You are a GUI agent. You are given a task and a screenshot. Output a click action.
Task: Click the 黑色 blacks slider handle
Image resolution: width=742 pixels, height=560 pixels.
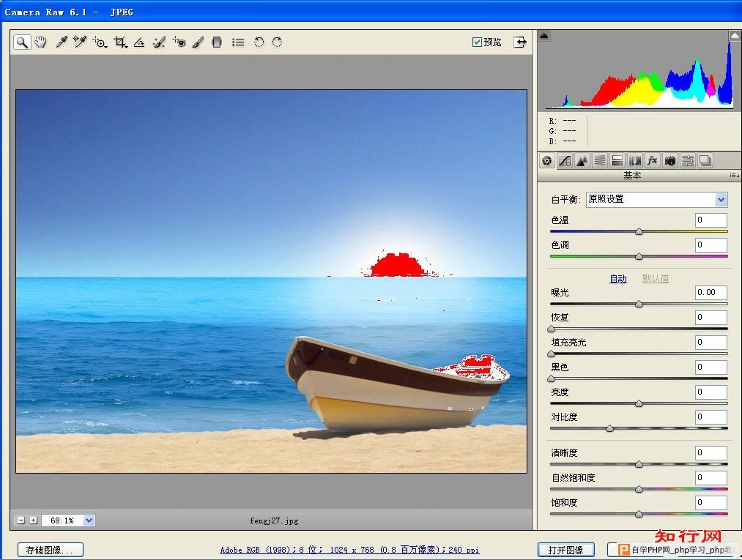point(551,379)
